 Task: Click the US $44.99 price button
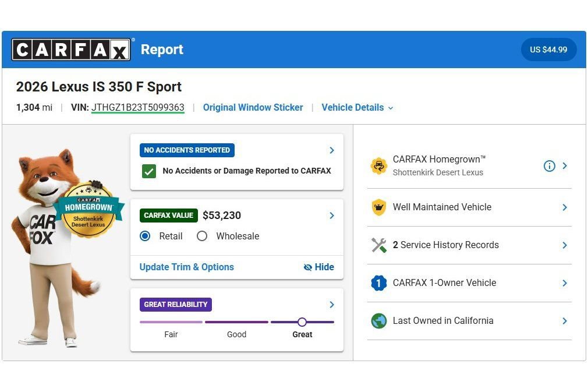click(x=548, y=50)
